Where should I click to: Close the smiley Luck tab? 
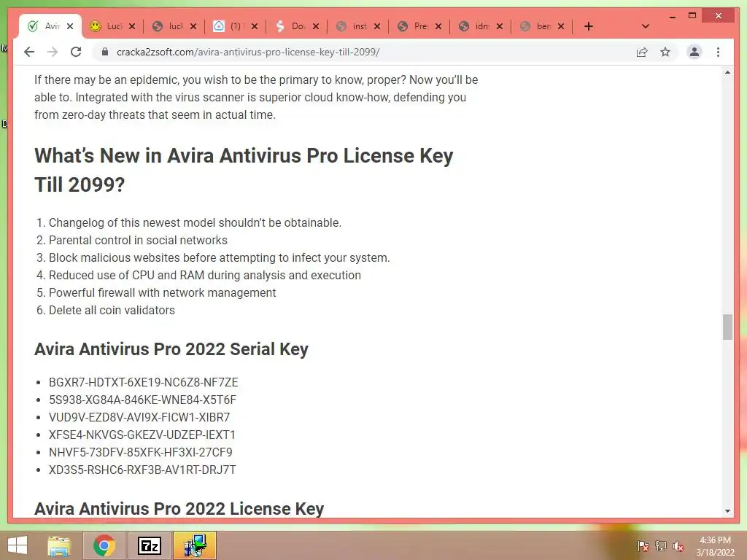[132, 26]
